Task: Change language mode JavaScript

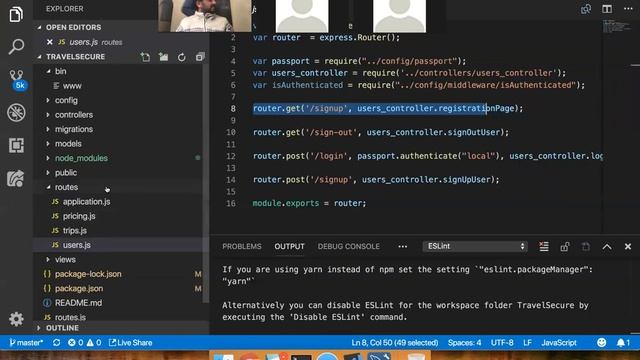Action: pos(559,342)
